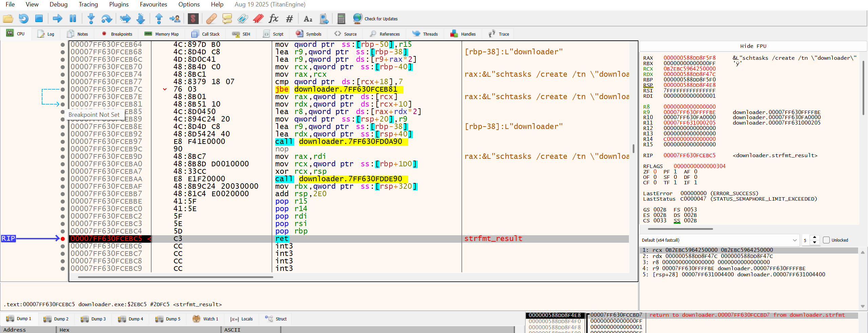The height and width of the screenshot is (333, 868).
Task: Toggle breakpoint dot at address 00007FF630FCEBC5
Action: 63,239
